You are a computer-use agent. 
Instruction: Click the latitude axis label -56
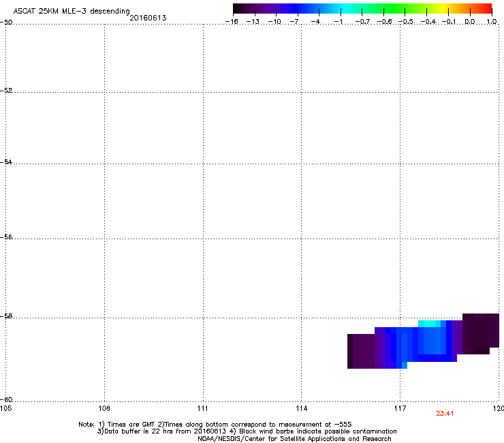pyautogui.click(x=6, y=236)
